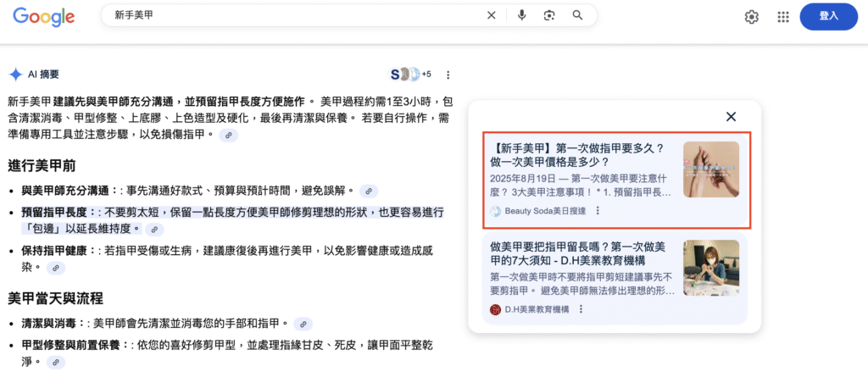
Task: Click the D.H美業 result thumbnail
Action: pyautogui.click(x=711, y=268)
